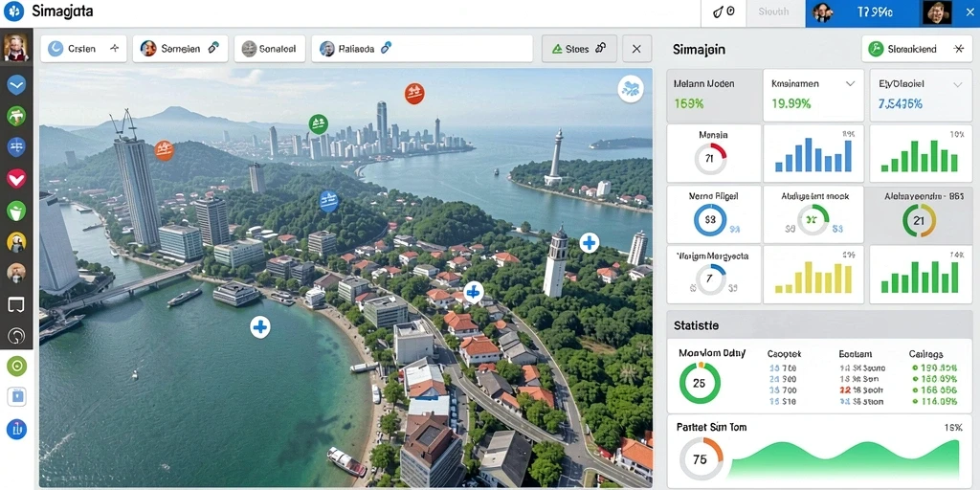Screen dimensions: 980x490
Task: Expand the Ely/Diaciel dropdown chevron
Action: pos(957,84)
